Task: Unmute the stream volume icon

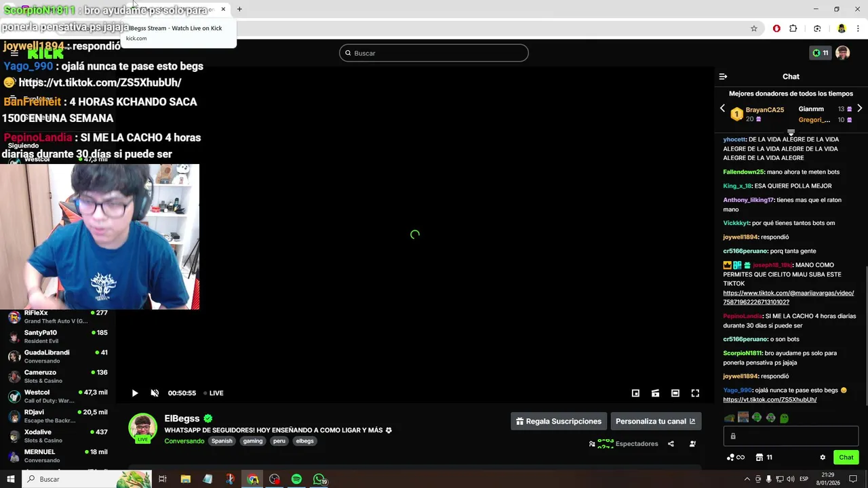Action: click(x=155, y=393)
